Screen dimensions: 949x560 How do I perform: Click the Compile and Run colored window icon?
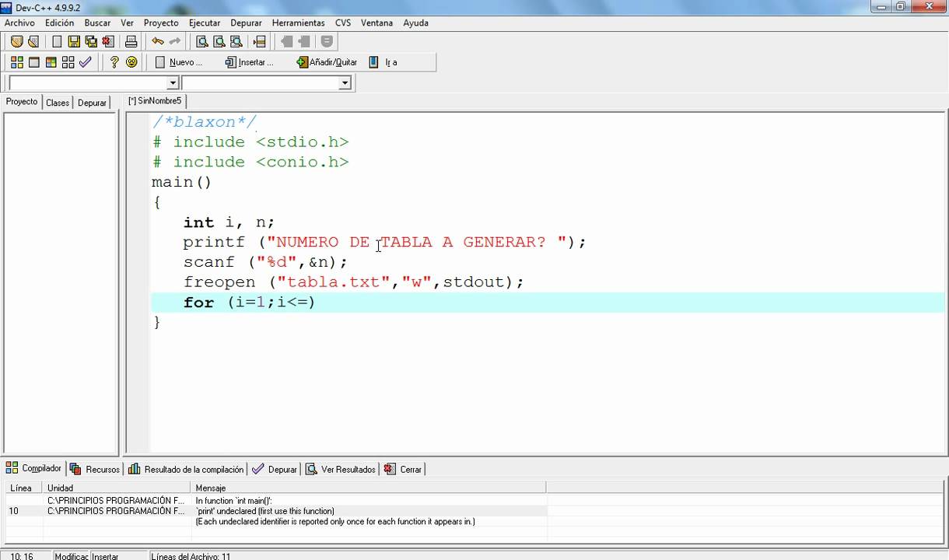[51, 62]
